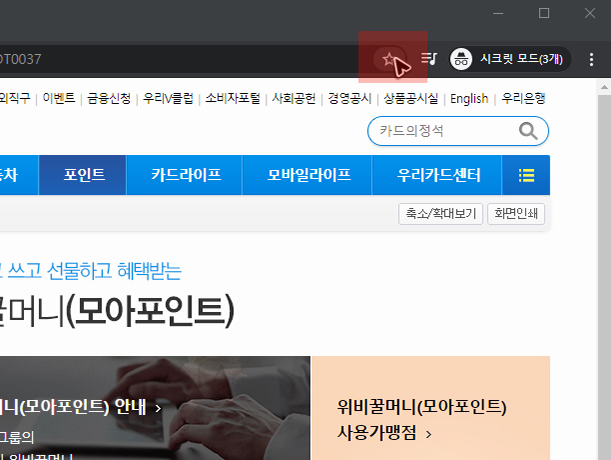Screen dimensions: 611x460
Task: Open the 우리카드센터 menu tab
Action: tap(437, 175)
